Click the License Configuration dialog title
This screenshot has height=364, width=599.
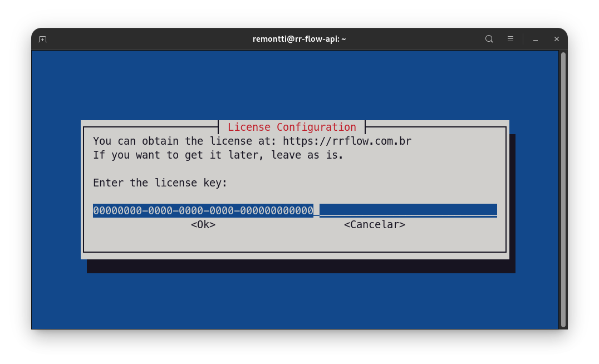(292, 127)
